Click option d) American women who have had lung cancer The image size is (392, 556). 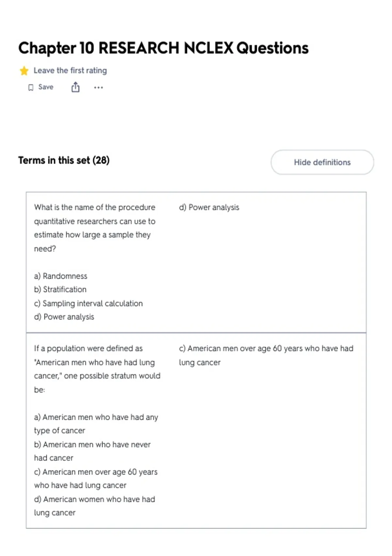[x=95, y=506]
